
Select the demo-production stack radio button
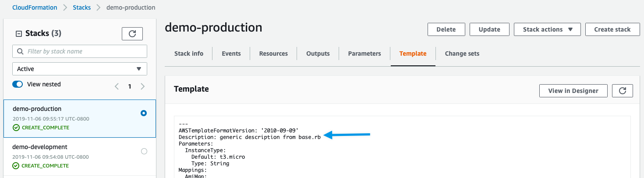coord(144,113)
